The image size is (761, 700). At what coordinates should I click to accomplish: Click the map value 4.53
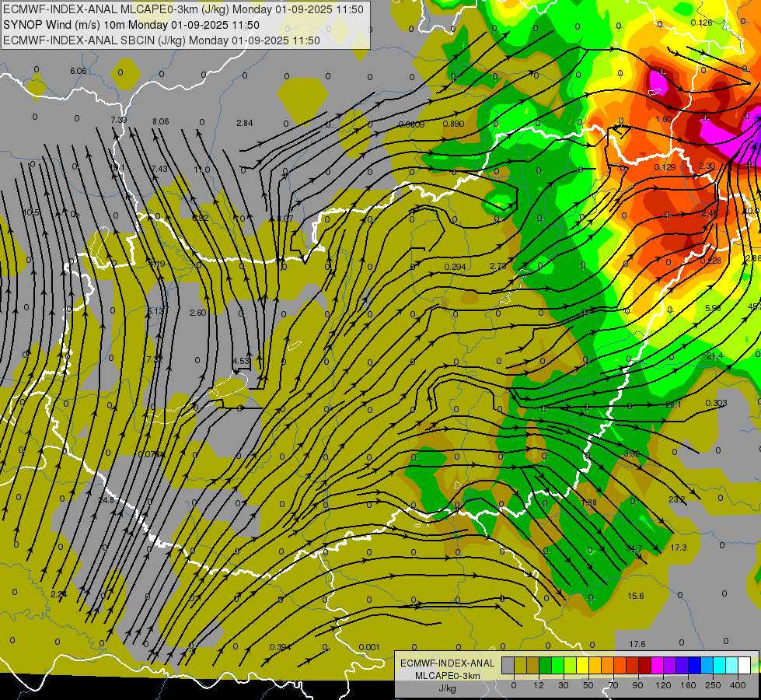tap(241, 361)
